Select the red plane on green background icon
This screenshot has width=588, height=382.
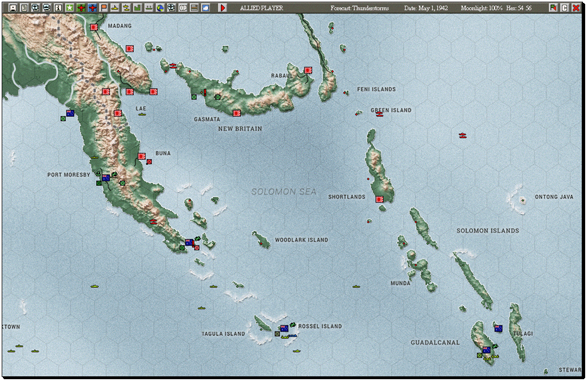tap(81, 7)
